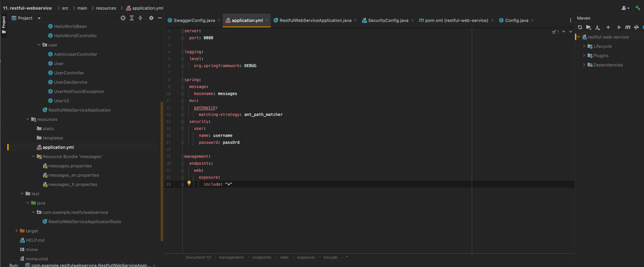Expand the Plugins node in Maven panel
The width and height of the screenshot is (644, 267).
(x=584, y=55)
